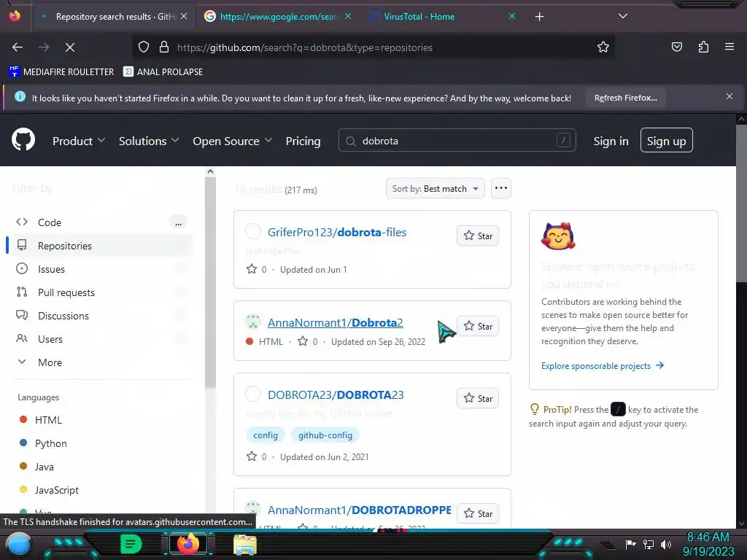Click the network tray icon

(x=649, y=544)
